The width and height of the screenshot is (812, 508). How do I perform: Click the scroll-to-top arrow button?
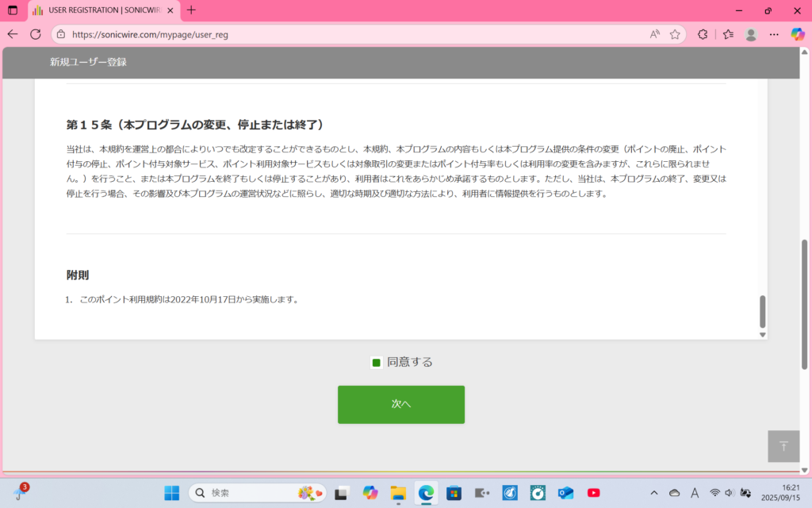[x=783, y=446]
